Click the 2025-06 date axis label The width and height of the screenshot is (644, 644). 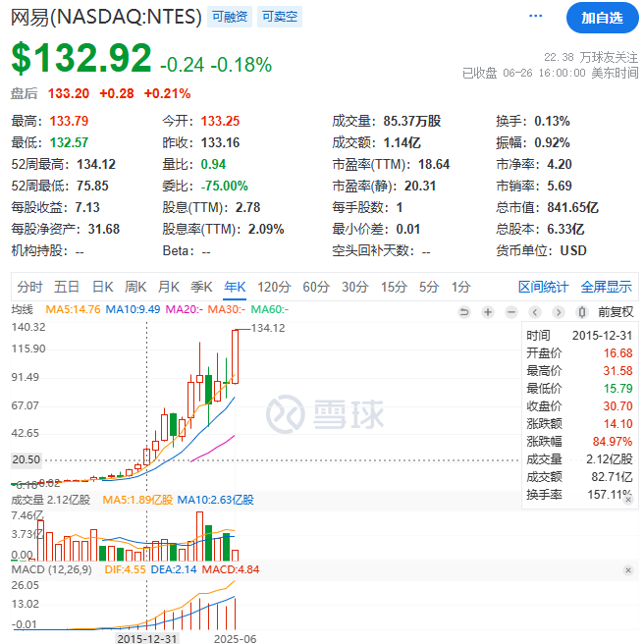click(235, 639)
